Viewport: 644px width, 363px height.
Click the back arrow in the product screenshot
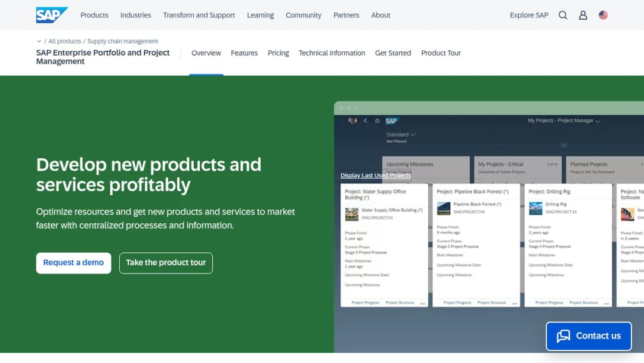pyautogui.click(x=365, y=121)
